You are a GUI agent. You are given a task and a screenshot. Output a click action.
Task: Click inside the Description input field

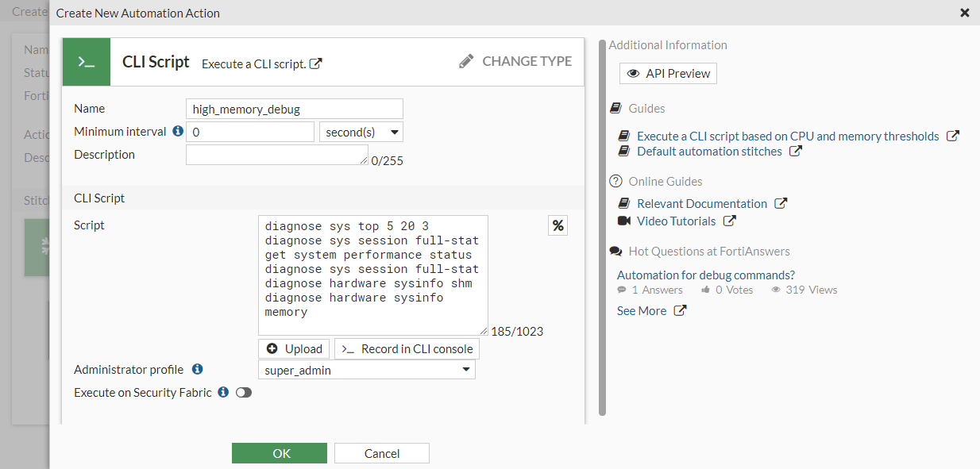(x=276, y=154)
